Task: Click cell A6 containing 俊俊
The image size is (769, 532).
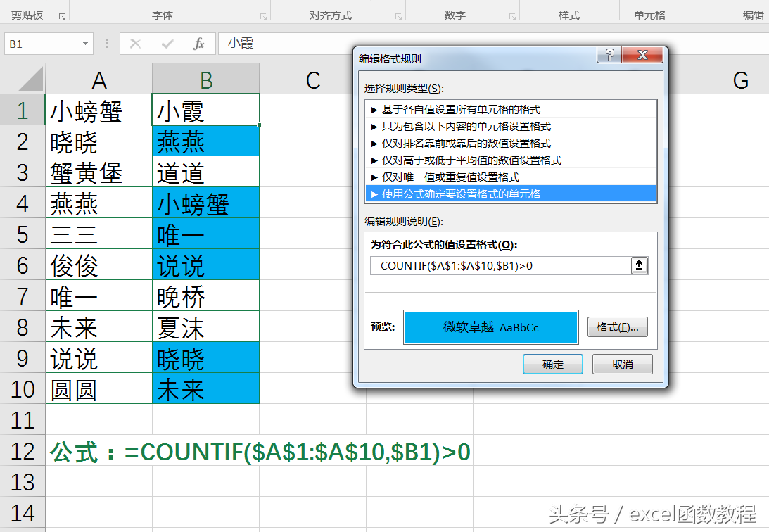Action: [x=98, y=265]
